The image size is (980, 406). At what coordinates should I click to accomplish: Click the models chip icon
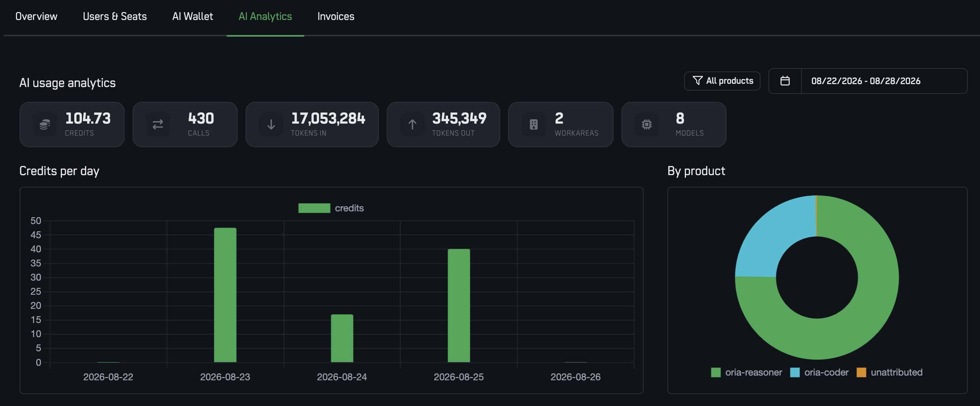(x=646, y=124)
